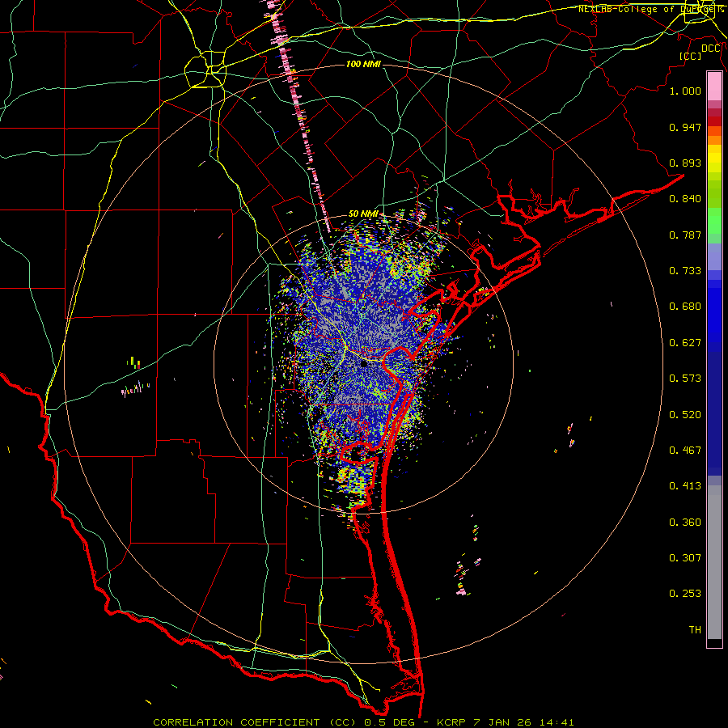
Task: Select the 0.413 scale label
Action: pos(685,486)
